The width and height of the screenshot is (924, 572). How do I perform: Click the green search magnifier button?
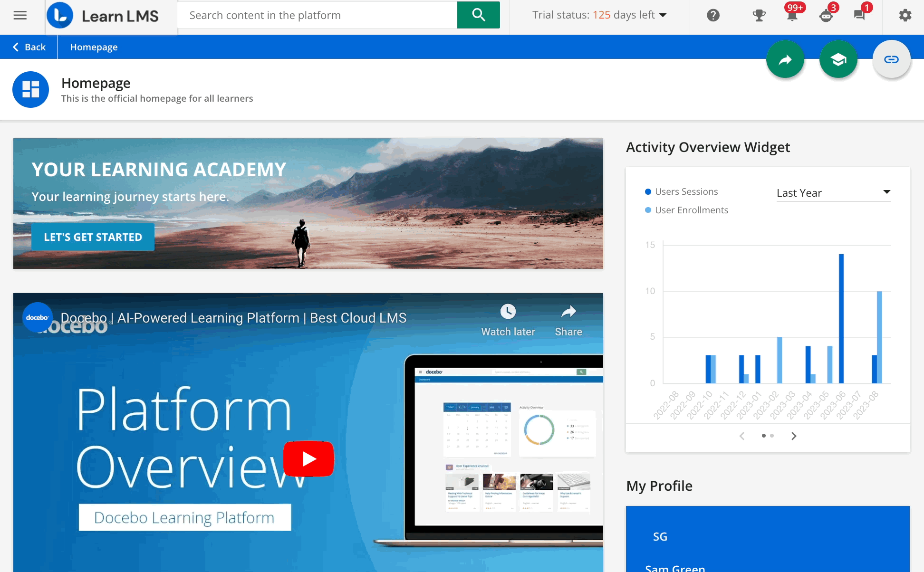[x=478, y=15]
